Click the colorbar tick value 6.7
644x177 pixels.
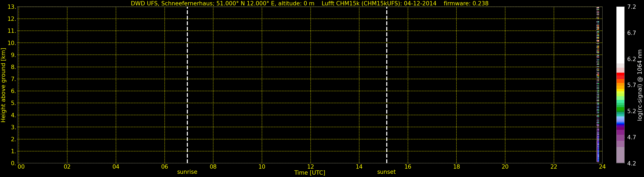click(x=632, y=33)
